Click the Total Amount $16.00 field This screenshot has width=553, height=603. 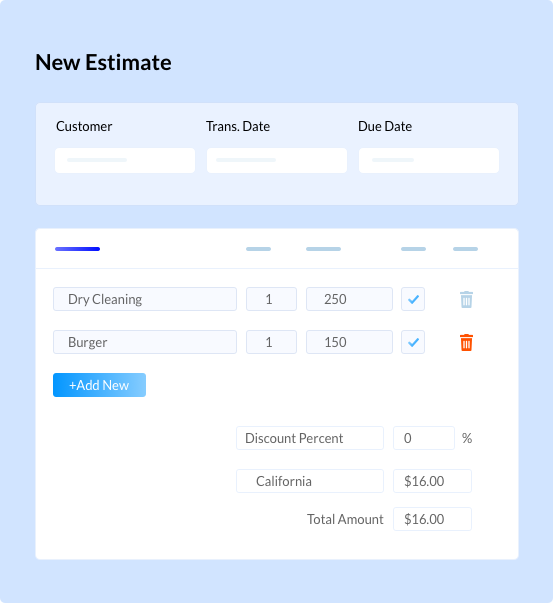pos(432,519)
